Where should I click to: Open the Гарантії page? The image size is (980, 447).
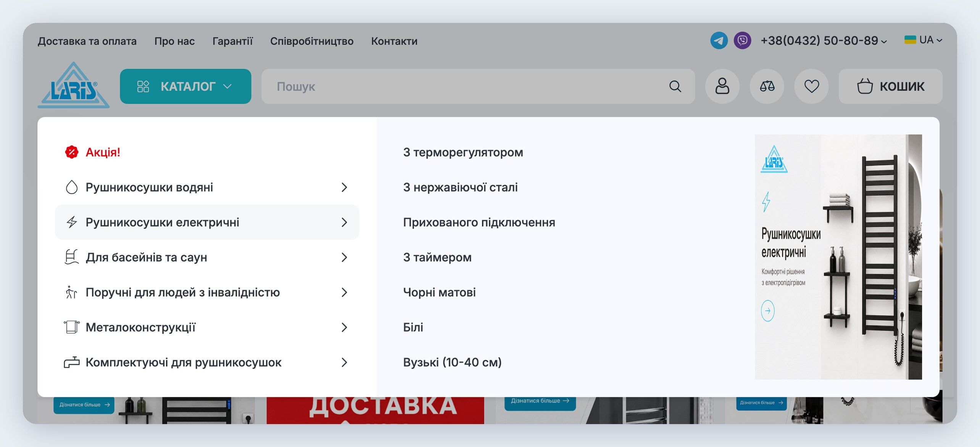tap(232, 41)
